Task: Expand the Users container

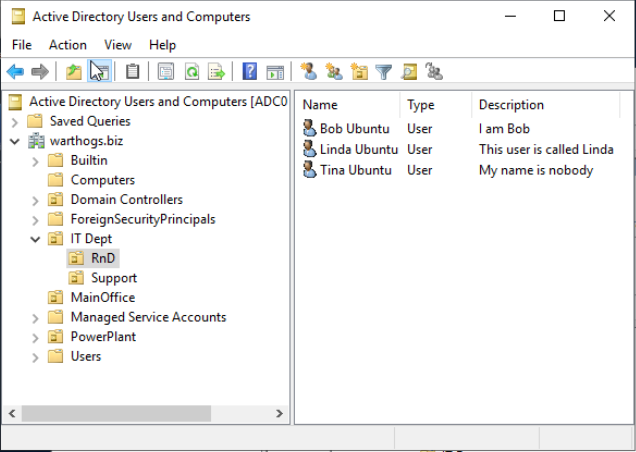Action: (35, 357)
